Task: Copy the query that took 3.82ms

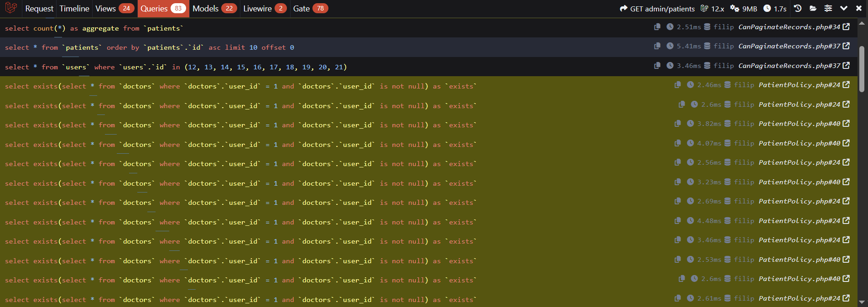Action: [678, 124]
